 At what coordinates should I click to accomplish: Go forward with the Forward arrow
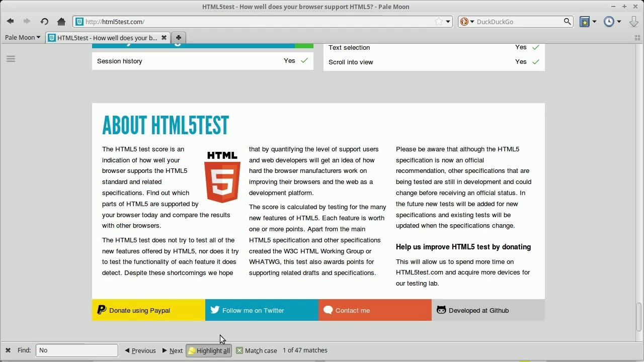[27, 22]
